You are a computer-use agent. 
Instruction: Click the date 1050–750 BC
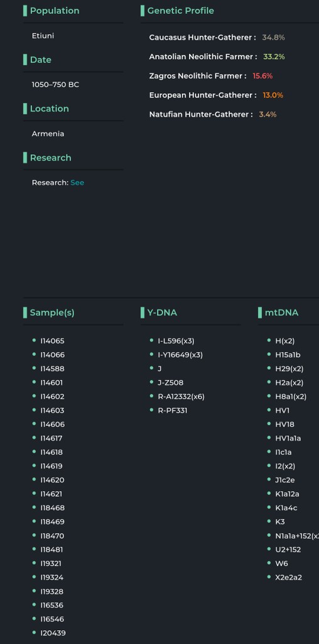(55, 85)
